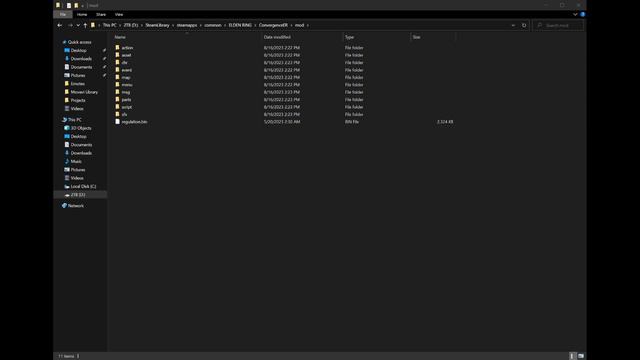
Task: Click regulation.bin date 5/20/2023
Action: tap(282, 122)
